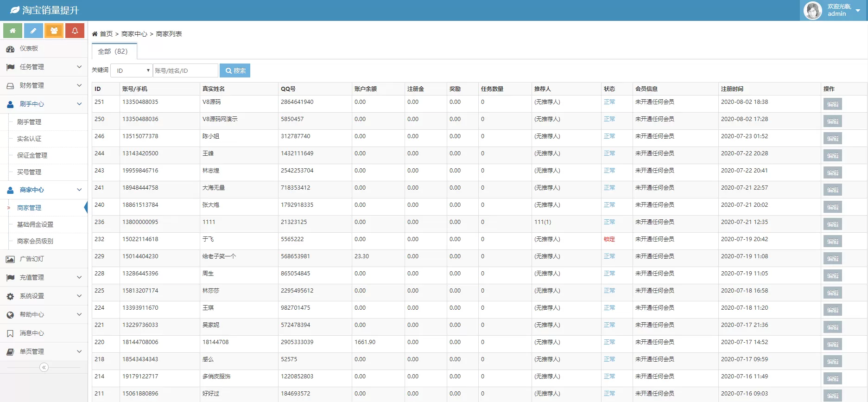Expand the 财务管理 menu
This screenshot has height=402, width=868.
click(44, 85)
